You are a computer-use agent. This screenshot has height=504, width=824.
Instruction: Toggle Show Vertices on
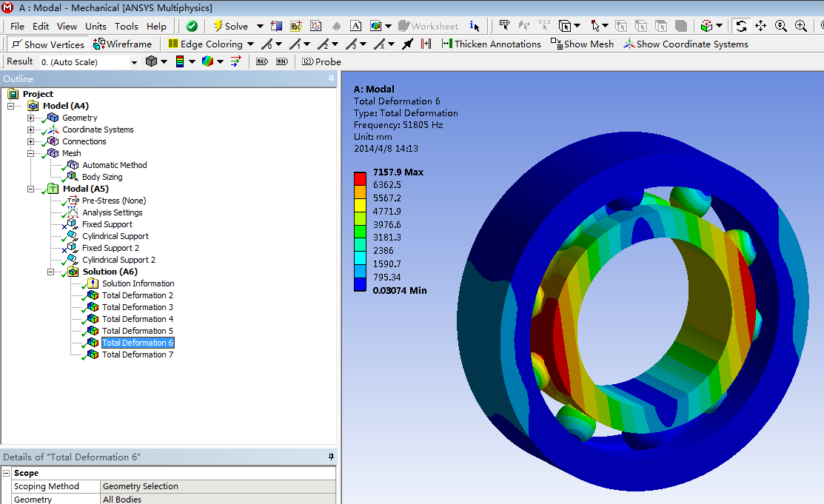(x=48, y=44)
